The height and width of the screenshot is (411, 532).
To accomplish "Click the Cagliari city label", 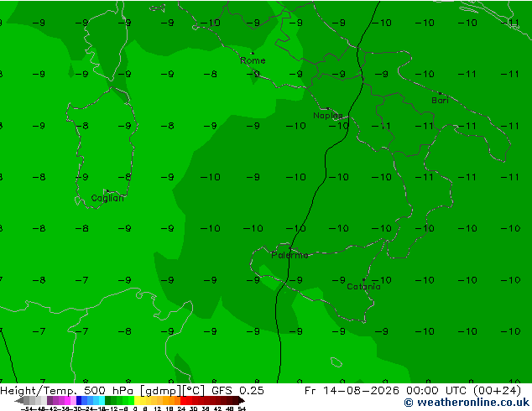I will [x=107, y=198].
